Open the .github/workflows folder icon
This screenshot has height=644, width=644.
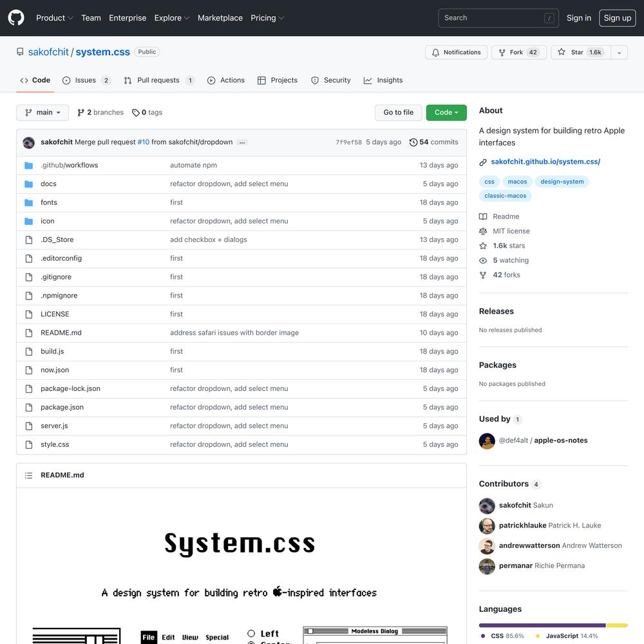coord(29,166)
